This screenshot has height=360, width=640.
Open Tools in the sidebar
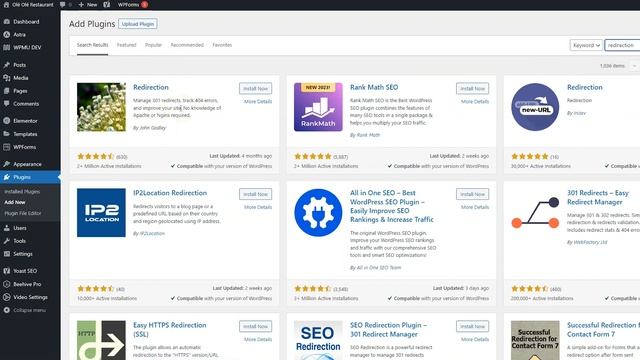19,241
